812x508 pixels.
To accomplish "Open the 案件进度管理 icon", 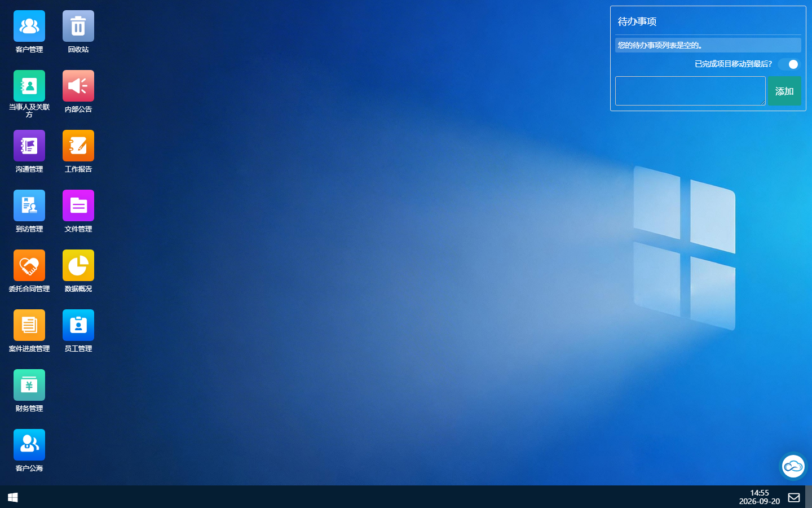I will [x=29, y=325].
